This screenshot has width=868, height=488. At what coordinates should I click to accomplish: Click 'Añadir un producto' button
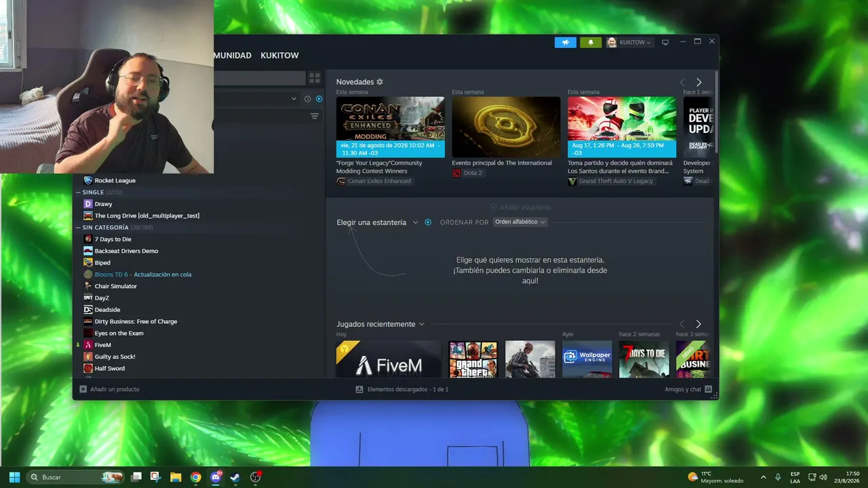[x=109, y=390]
